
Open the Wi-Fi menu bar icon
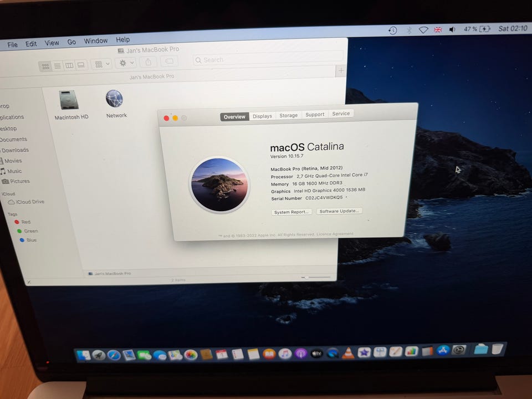(423, 30)
